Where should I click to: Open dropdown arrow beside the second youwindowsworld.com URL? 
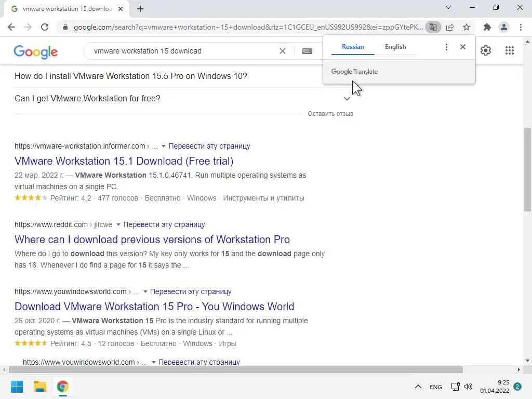[x=154, y=362]
